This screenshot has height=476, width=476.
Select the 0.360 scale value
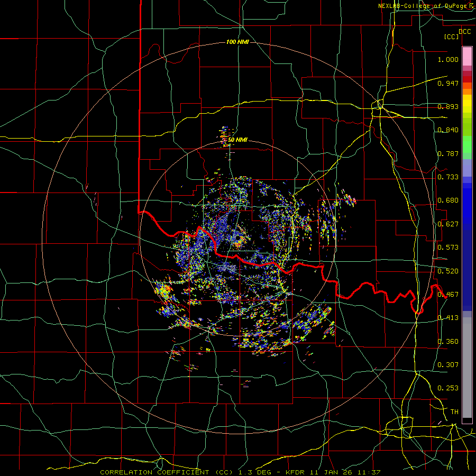[x=448, y=342]
